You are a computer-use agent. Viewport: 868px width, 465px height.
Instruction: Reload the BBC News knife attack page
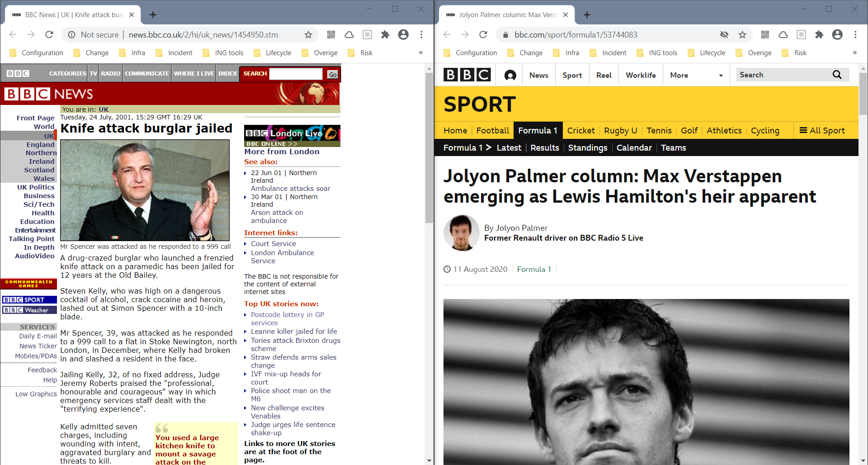click(49, 35)
